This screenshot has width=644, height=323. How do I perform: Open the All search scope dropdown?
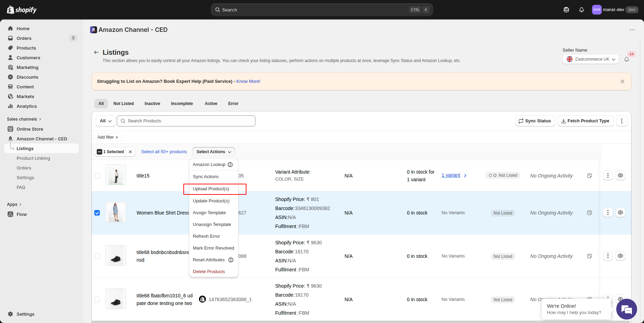(x=105, y=121)
